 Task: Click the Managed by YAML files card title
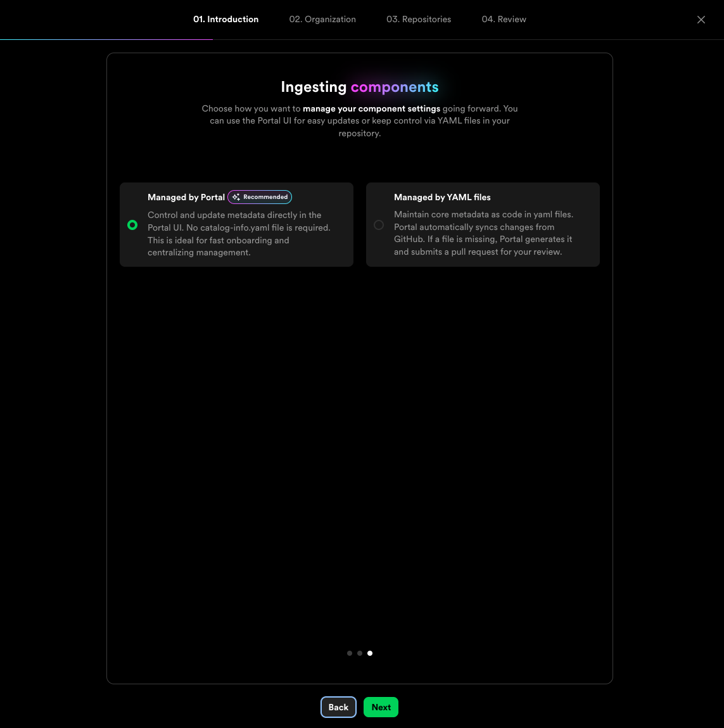point(442,197)
